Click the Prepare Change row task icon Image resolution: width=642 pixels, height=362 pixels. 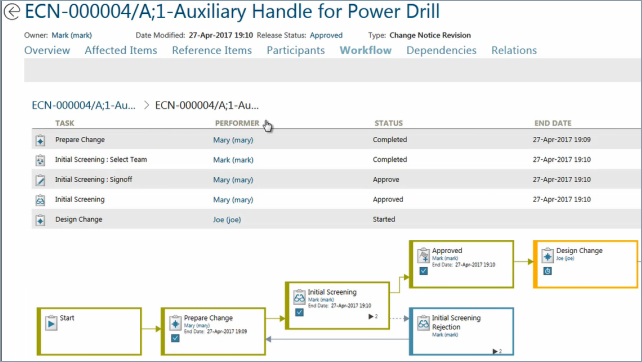click(40, 140)
